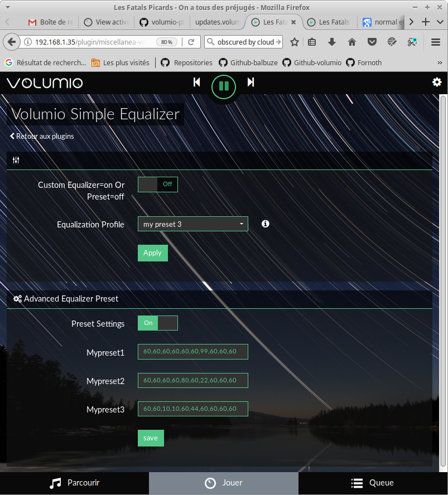448x495 pixels.
Task: Switch to the Jouer playback tab
Action: pyautogui.click(x=224, y=483)
